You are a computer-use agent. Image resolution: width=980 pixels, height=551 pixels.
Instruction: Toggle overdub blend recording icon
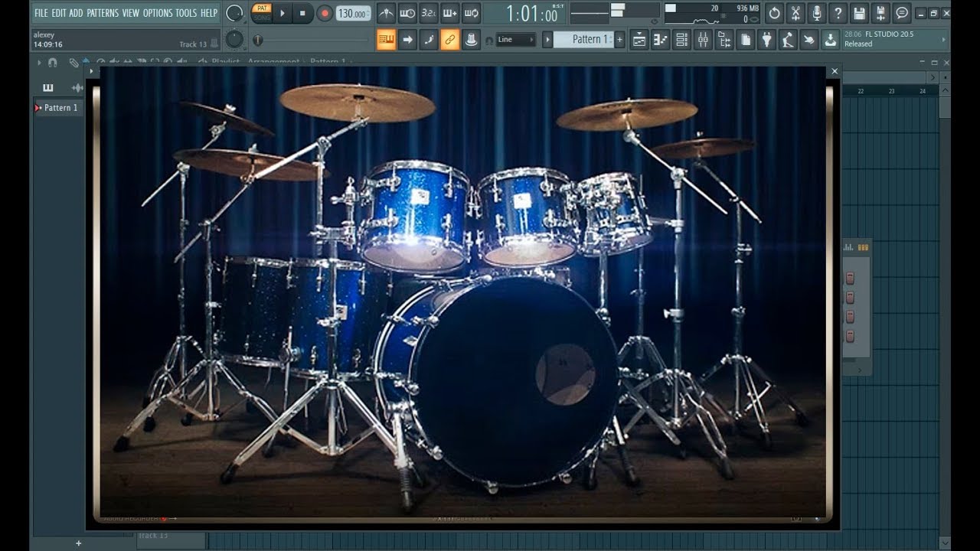pos(450,13)
